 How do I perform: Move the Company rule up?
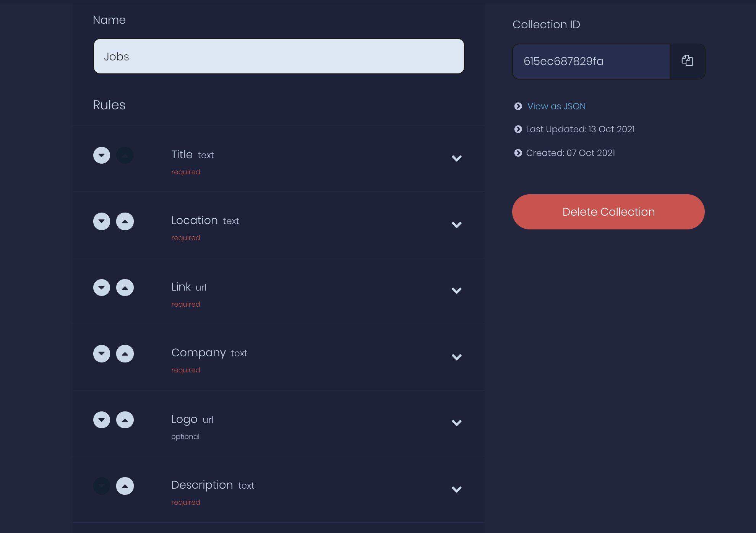pos(125,354)
